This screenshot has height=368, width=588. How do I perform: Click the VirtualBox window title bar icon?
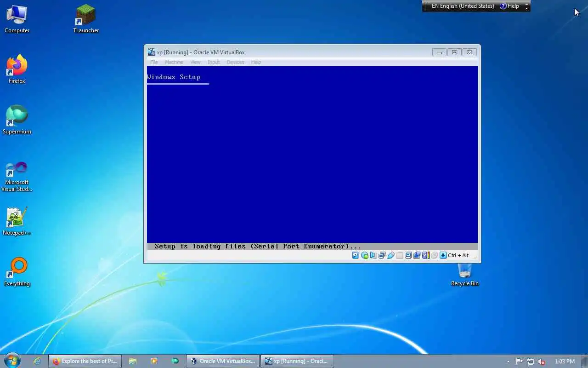pos(152,52)
